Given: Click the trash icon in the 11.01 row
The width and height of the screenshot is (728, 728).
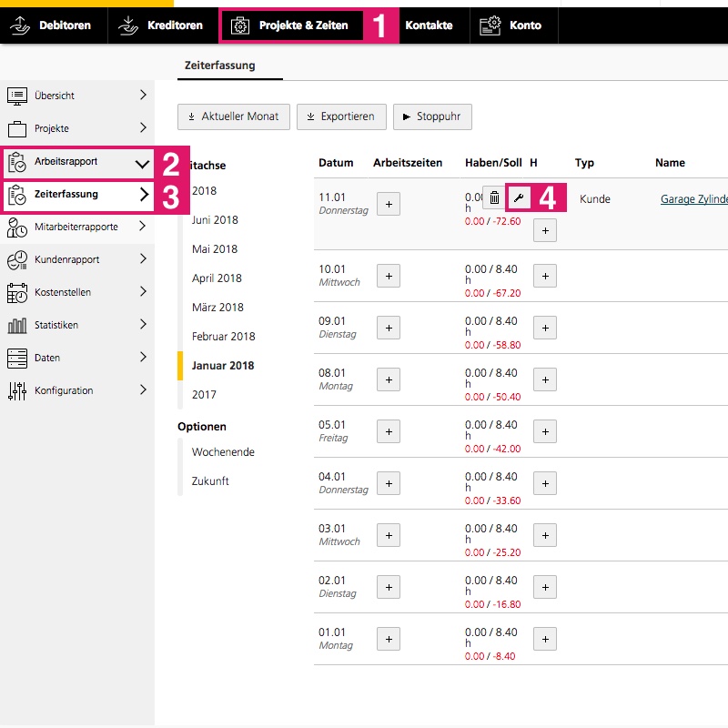Looking at the screenshot, I should [493, 197].
